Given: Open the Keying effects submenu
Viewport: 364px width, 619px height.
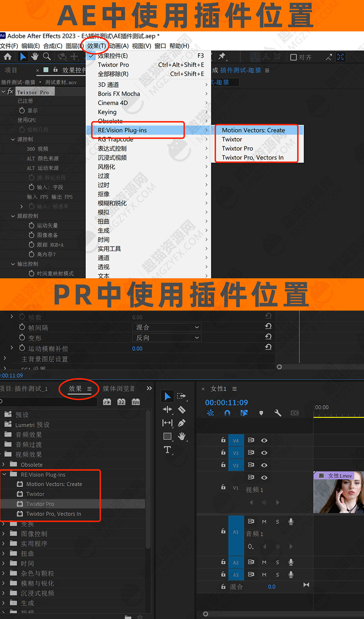Looking at the screenshot, I should coord(149,112).
